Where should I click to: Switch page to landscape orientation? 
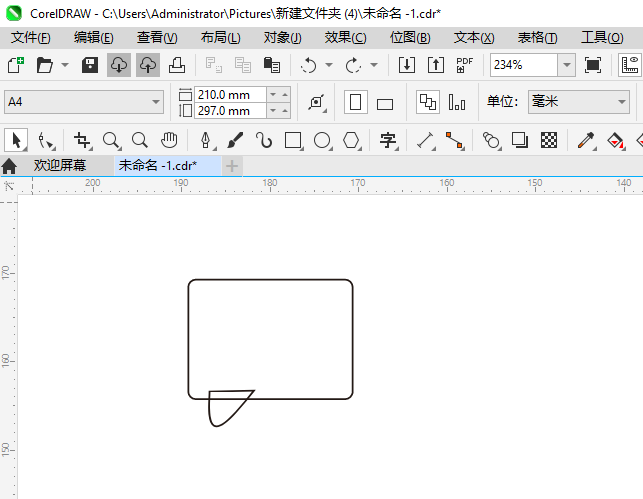coord(385,103)
